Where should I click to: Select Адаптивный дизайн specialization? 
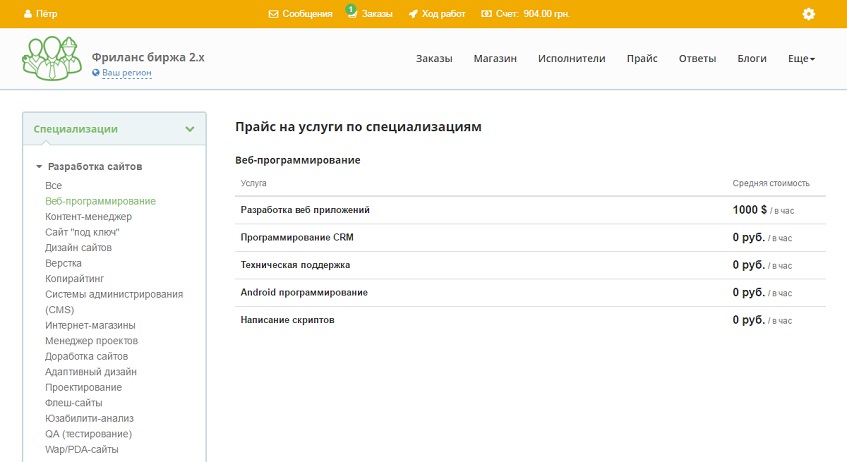(x=91, y=372)
